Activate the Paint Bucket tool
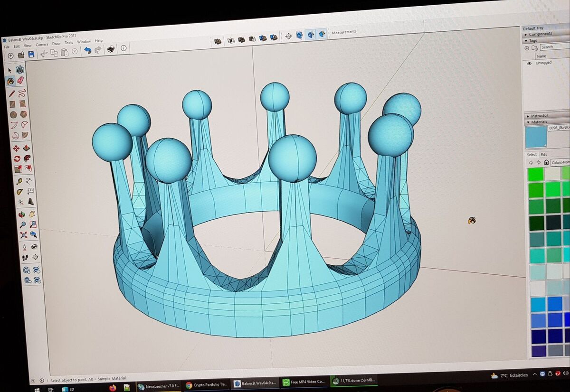Screen dimensions: 570x392 (x=10, y=81)
